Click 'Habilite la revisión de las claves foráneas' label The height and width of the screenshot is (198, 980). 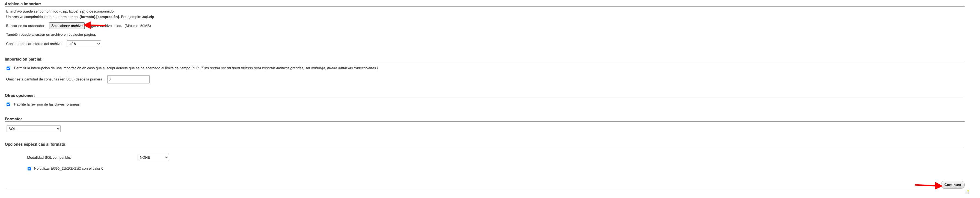coord(47,104)
